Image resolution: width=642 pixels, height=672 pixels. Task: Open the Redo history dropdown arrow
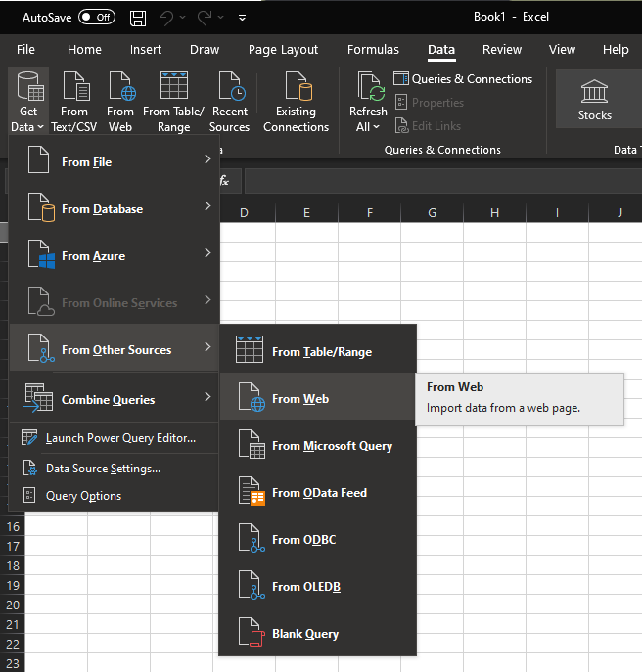[221, 18]
